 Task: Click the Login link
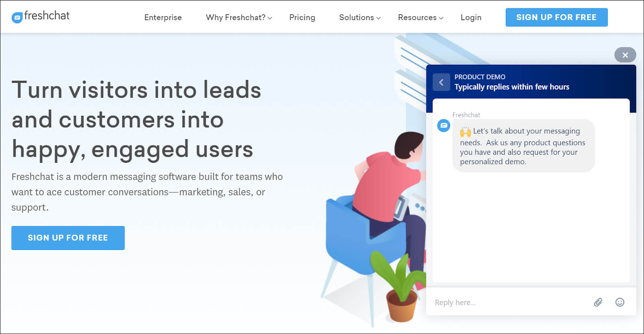tap(471, 18)
